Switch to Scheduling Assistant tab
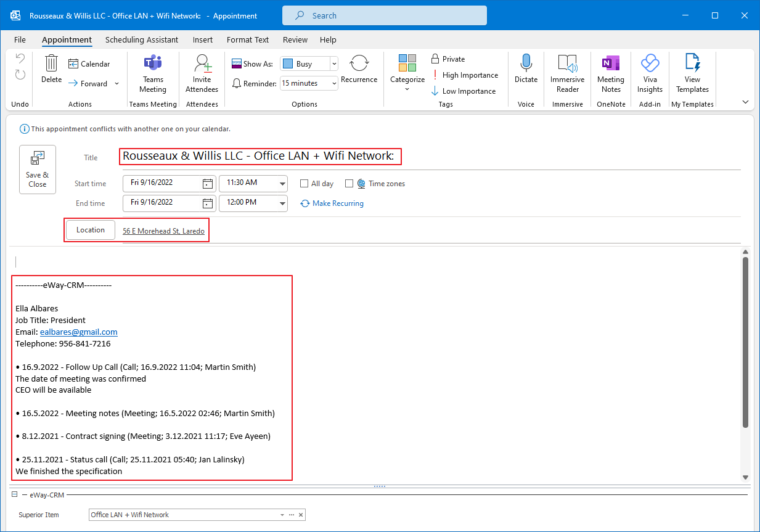 [142, 39]
